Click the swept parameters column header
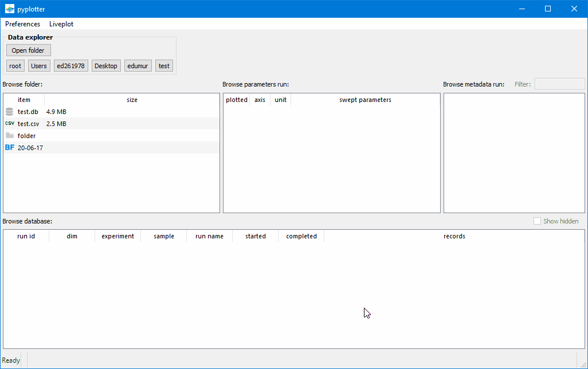 point(365,100)
